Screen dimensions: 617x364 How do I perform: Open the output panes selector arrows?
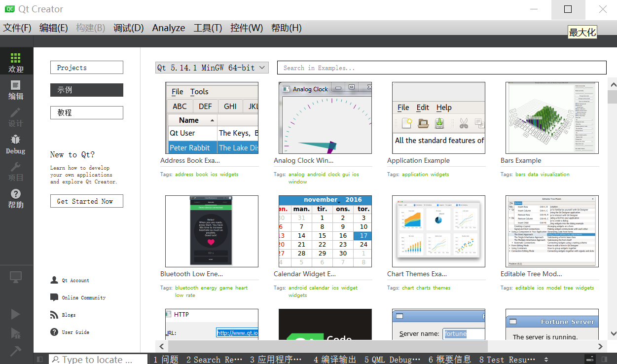(x=546, y=360)
